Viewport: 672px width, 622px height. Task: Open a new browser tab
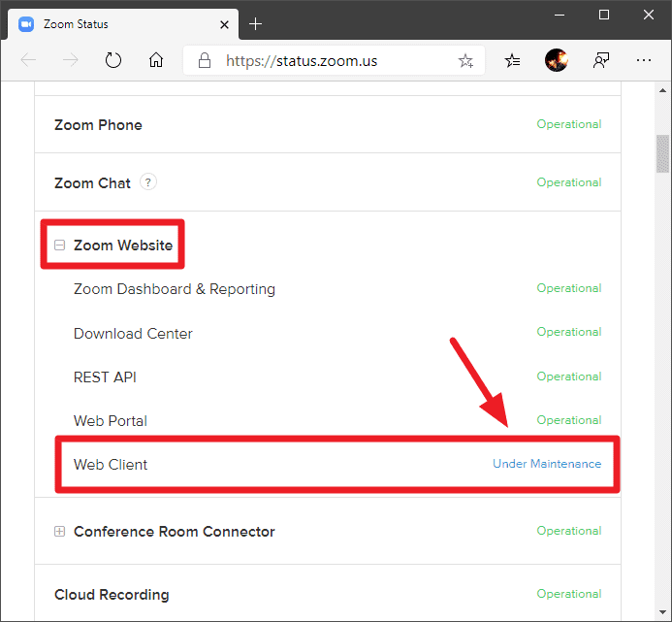coord(255,24)
